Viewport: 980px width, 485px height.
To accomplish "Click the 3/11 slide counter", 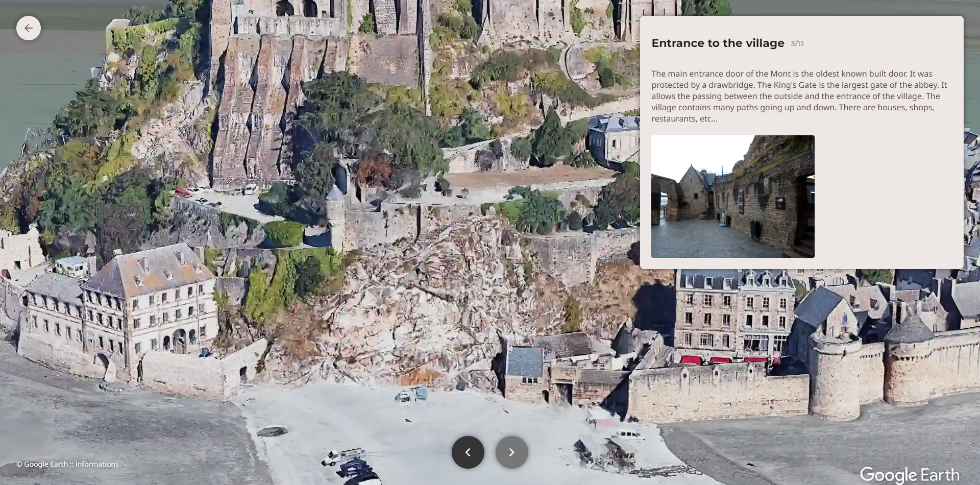I will pyautogui.click(x=797, y=44).
